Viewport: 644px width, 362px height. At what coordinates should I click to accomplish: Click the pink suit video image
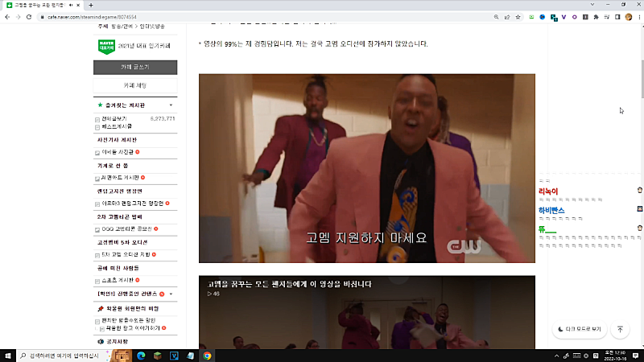click(367, 168)
